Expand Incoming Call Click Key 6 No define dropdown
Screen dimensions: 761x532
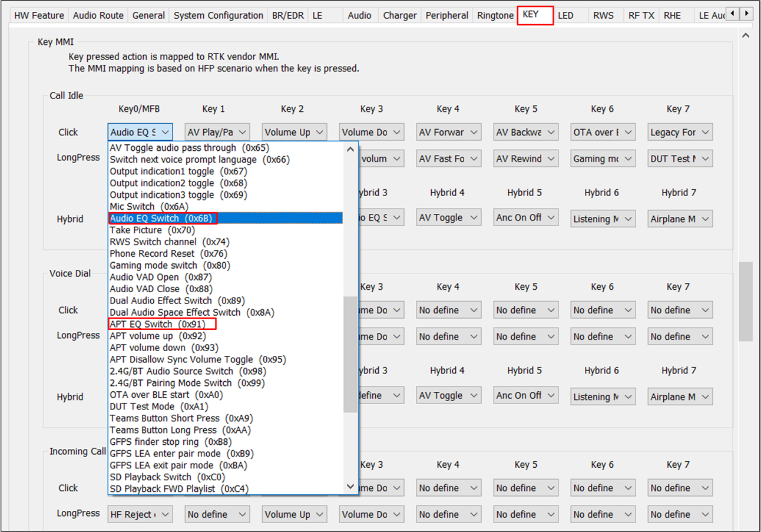click(x=603, y=488)
